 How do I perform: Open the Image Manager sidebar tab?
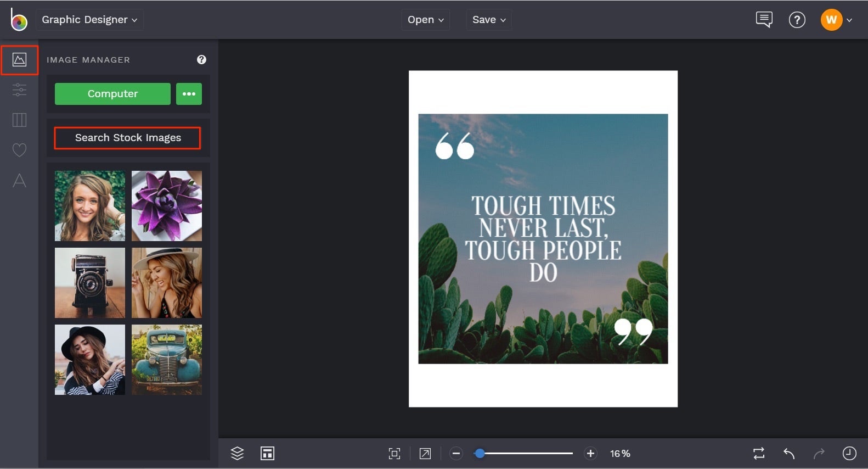pos(19,60)
